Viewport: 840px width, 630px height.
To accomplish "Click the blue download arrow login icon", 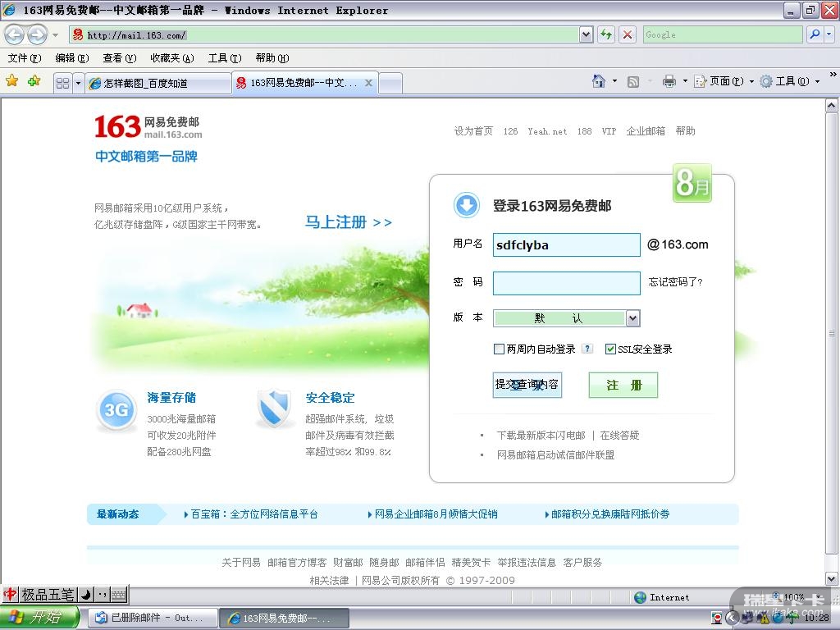I will [x=467, y=205].
